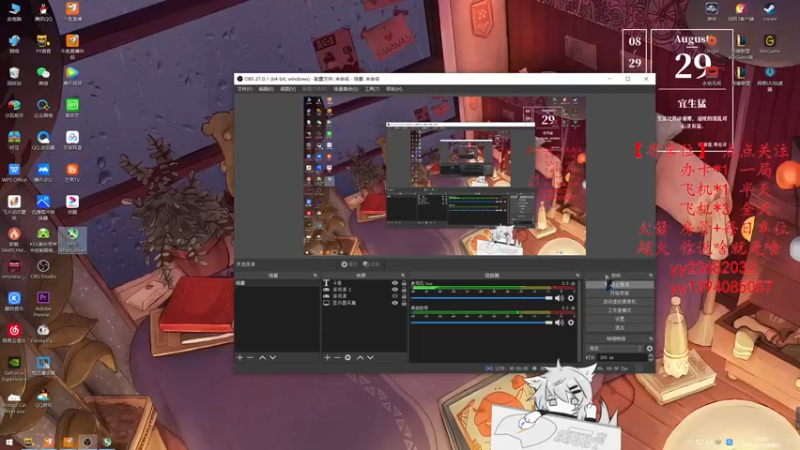The image size is (800, 450).
Task: Open Windows Start menu on taskbar
Action: 9,442
